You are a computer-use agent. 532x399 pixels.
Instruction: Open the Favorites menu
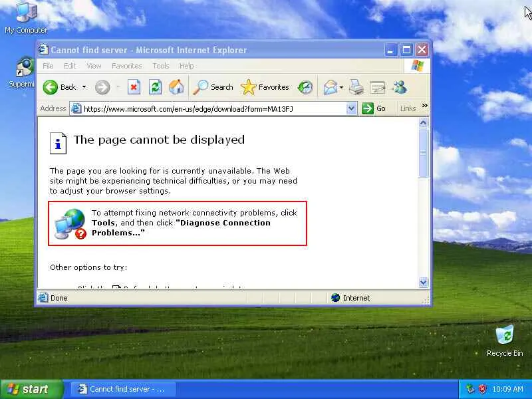click(x=127, y=66)
